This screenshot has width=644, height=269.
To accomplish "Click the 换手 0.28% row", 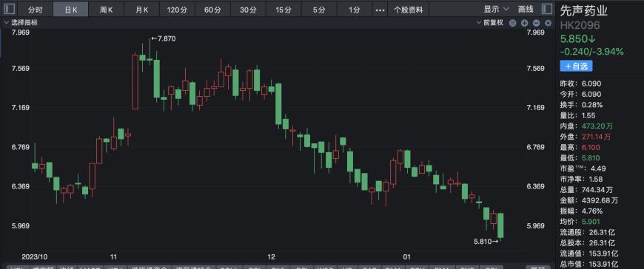I will (x=582, y=105).
